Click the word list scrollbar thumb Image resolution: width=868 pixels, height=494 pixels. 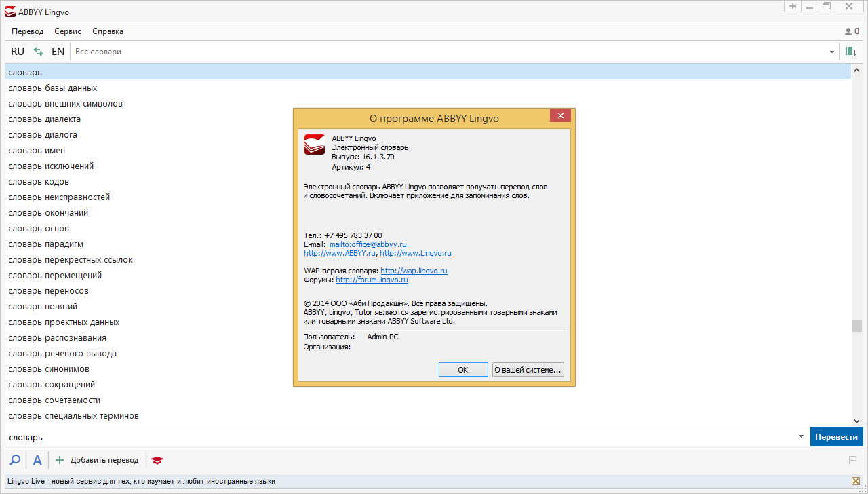856,326
